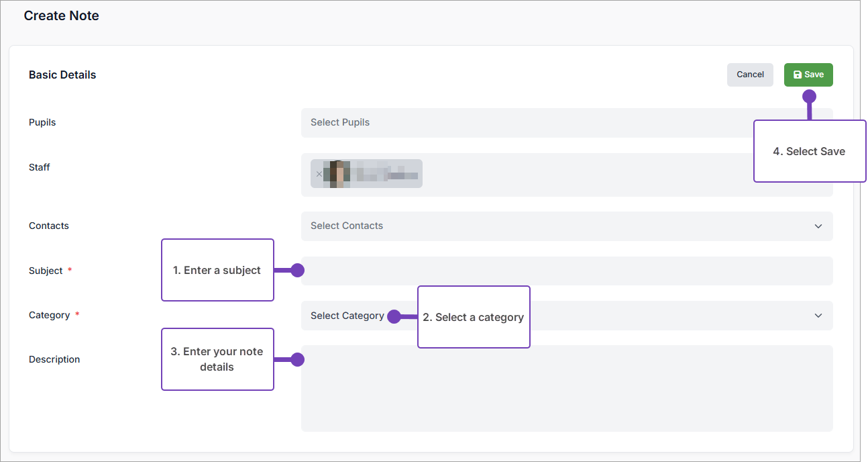Click the "1. Enter a subject" callout

(217, 270)
